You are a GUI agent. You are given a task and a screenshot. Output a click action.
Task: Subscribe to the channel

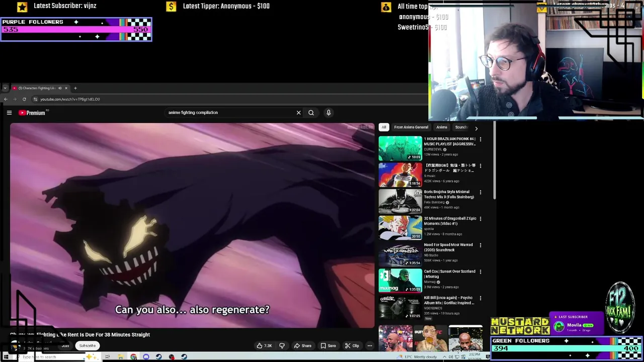87,345
